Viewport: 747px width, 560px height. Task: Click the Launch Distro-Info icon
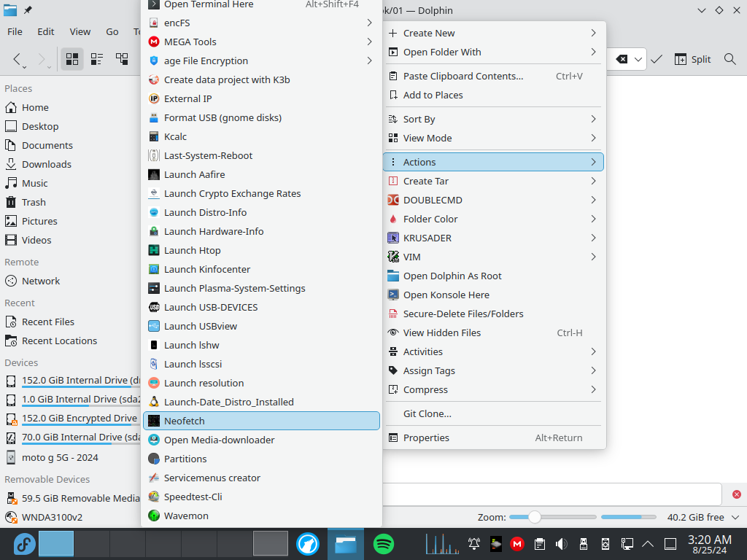154,212
